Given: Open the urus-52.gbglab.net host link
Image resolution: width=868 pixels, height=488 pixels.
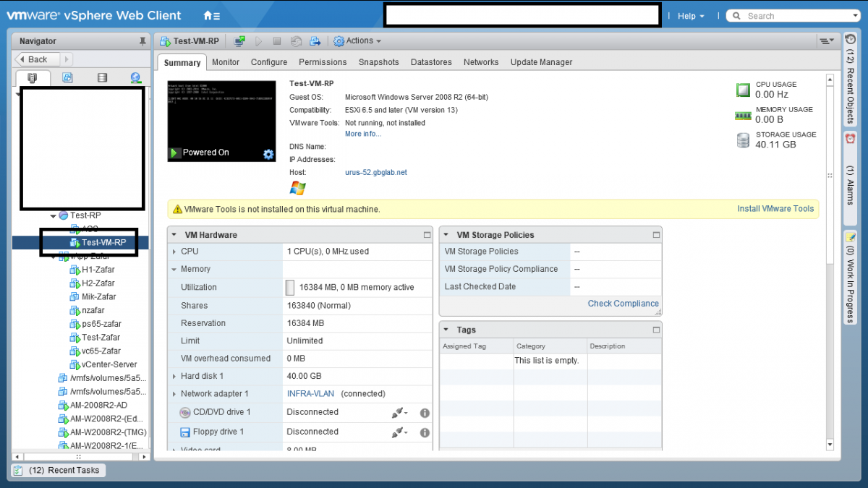Looking at the screenshot, I should [x=376, y=173].
